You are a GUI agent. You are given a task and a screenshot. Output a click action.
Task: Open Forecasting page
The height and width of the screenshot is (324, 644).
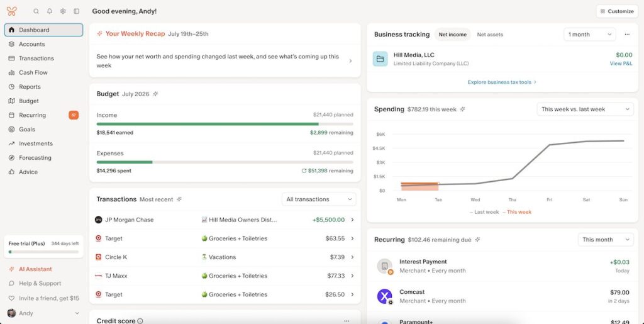43,158
